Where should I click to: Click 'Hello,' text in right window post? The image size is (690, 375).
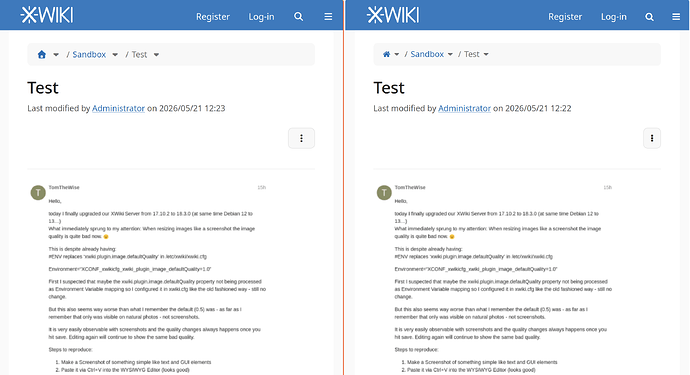point(401,201)
